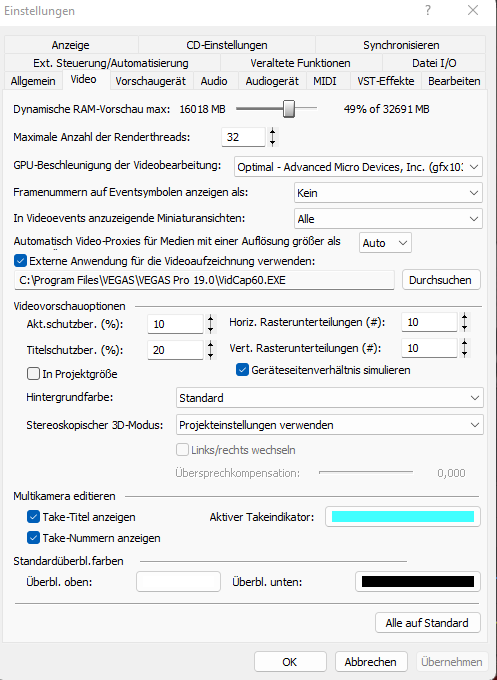
Task: Switch to the Audiogerät tab
Action: (272, 81)
